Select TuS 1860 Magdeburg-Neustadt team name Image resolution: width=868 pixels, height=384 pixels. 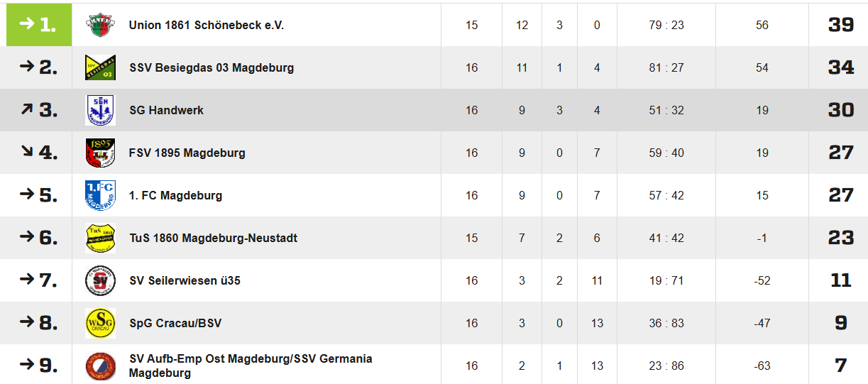click(213, 238)
